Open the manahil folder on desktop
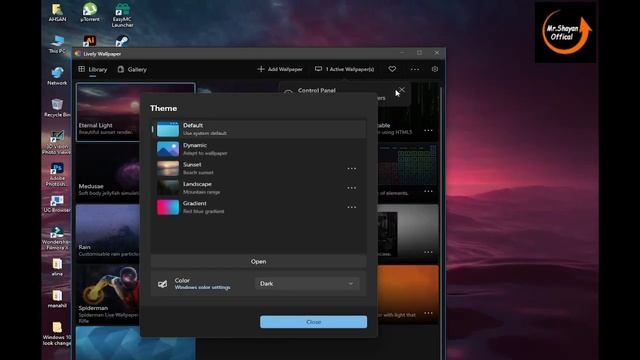Viewport: 640px width, 360px height. (57, 299)
